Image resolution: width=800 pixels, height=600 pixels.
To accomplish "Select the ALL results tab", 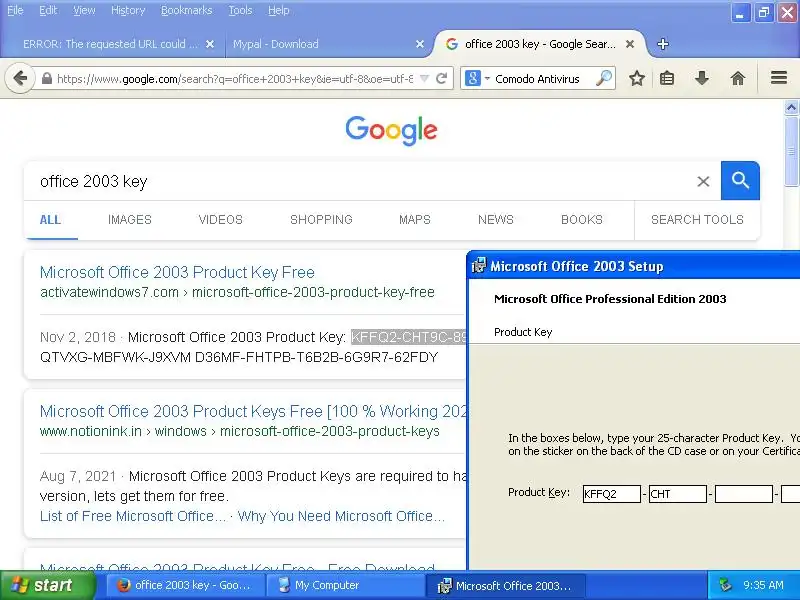I will click(x=50, y=220).
